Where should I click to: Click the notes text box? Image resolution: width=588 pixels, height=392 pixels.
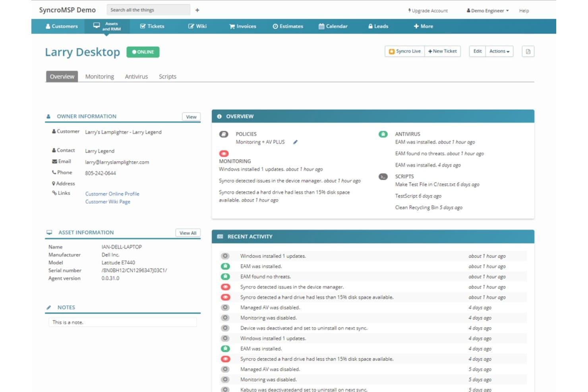coord(123,322)
